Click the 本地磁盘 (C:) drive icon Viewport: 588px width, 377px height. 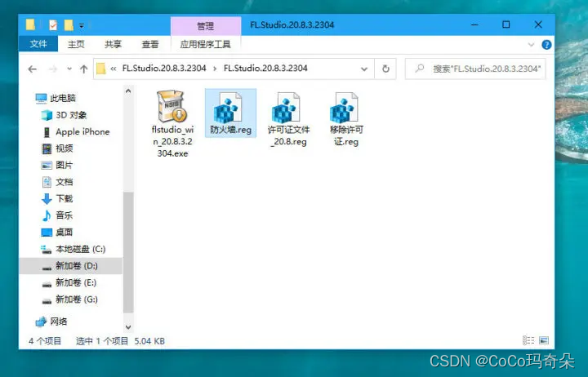pos(46,249)
